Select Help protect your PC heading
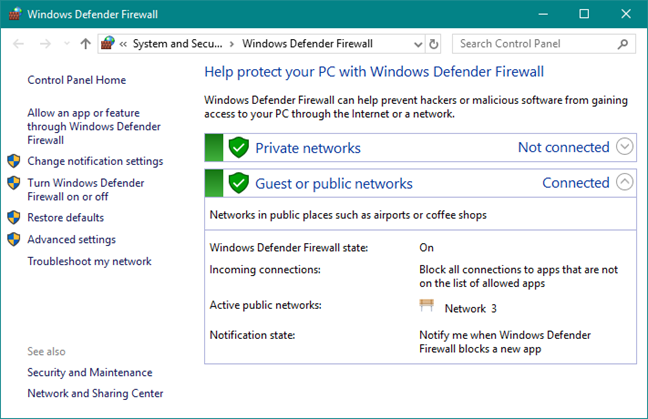 pyautogui.click(x=374, y=72)
